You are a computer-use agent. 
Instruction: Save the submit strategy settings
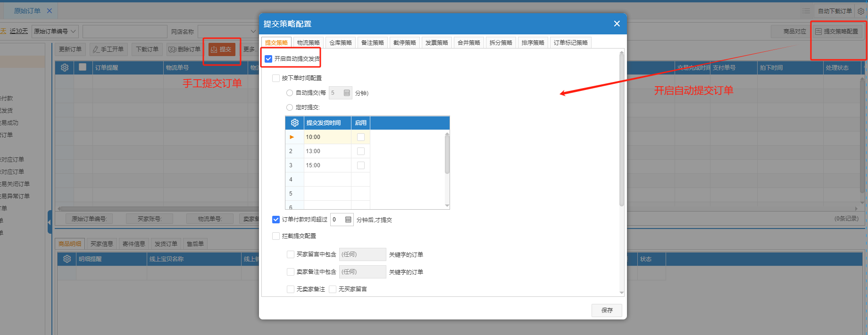[607, 310]
